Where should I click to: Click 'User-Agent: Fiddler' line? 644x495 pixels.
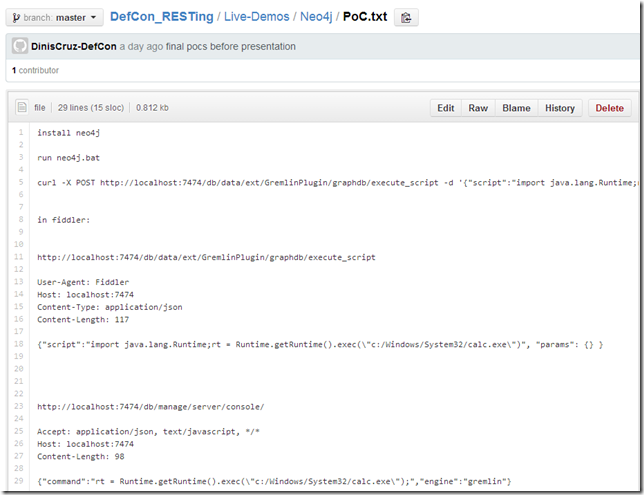83,282
